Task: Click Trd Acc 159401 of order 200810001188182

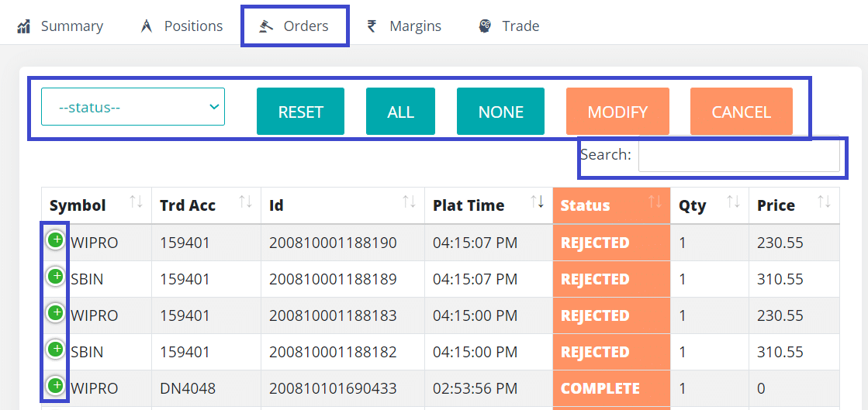Action: coord(185,353)
